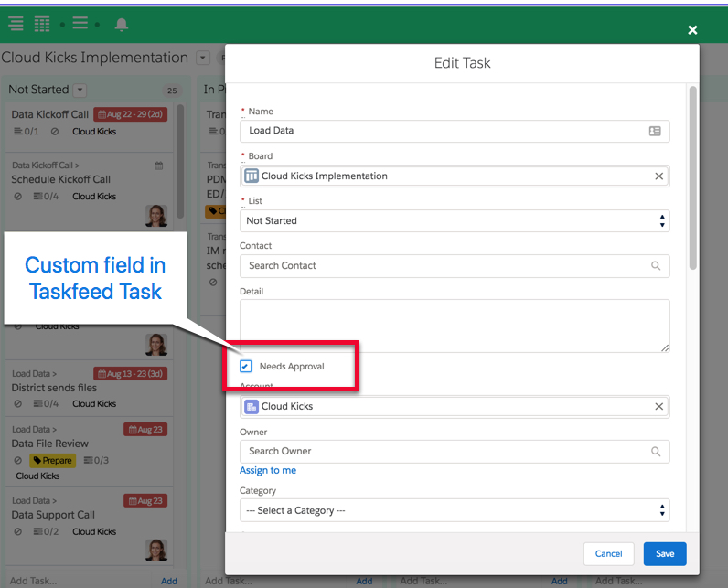Image resolution: width=728 pixels, height=588 pixels.
Task: Open the Data Support Call card title
Action: [x=53, y=515]
